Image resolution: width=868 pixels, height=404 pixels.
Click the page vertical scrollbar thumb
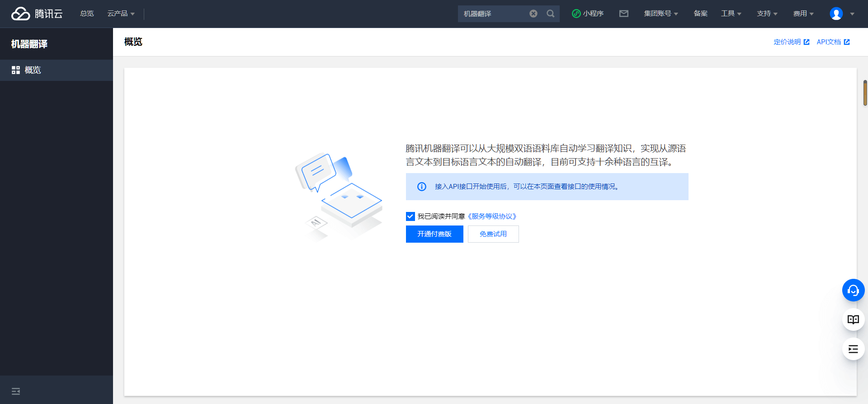[865, 93]
